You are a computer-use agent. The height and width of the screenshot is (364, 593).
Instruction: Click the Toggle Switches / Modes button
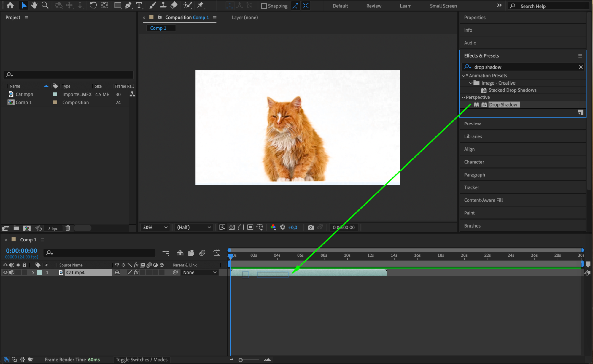pyautogui.click(x=142, y=360)
